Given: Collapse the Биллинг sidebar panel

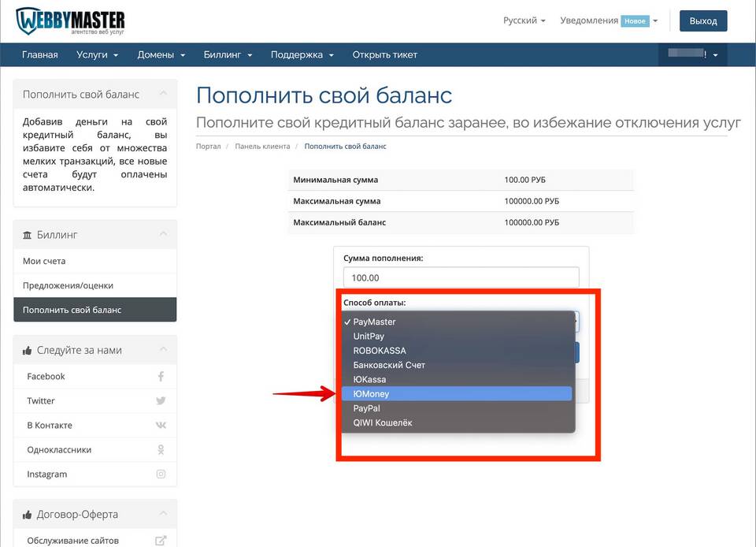Looking at the screenshot, I should (x=163, y=234).
